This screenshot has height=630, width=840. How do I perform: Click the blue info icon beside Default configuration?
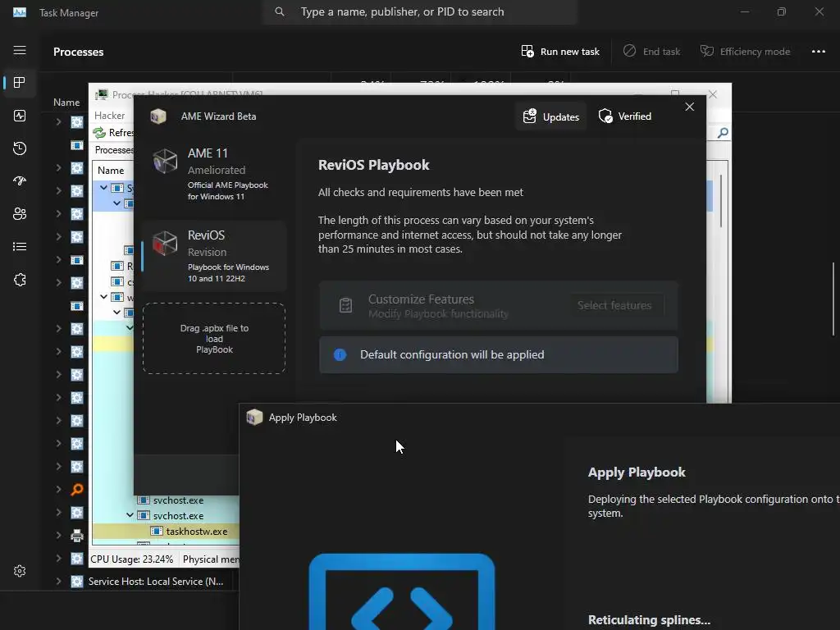pos(340,354)
